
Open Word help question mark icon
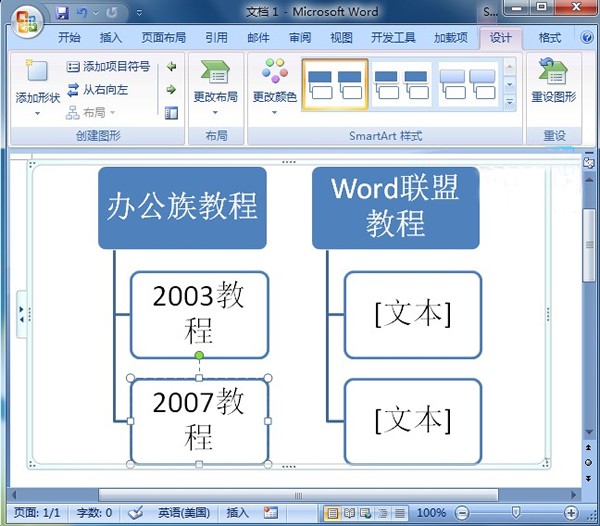pos(587,37)
